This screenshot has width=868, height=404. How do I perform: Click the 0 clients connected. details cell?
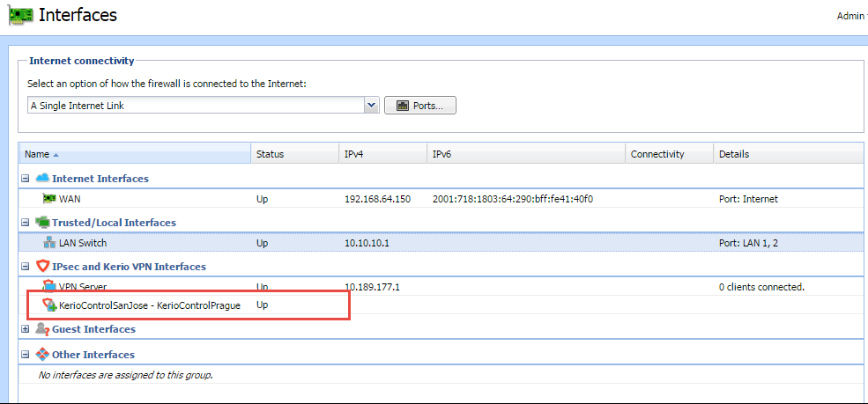pos(761,287)
